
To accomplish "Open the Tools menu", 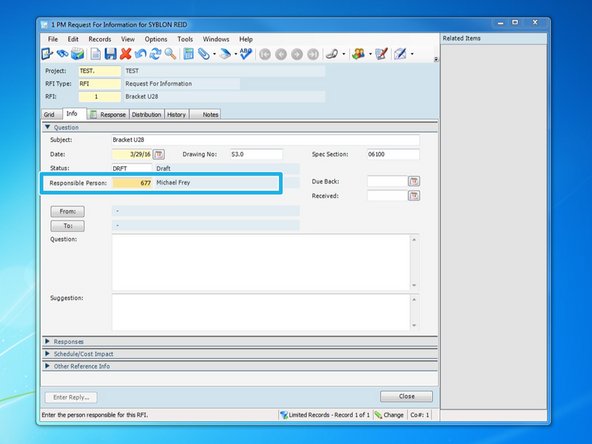I will click(185, 39).
